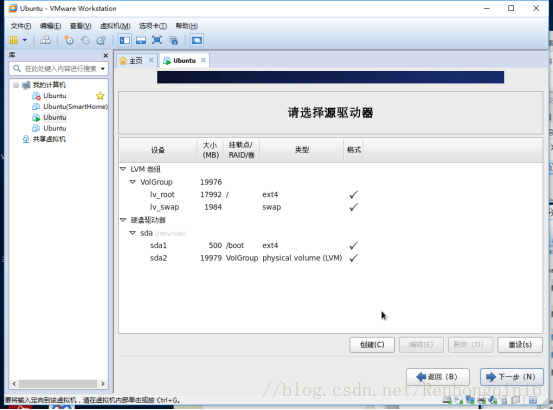553x410 pixels.
Task: Select the 共享虚拟机 tree item
Action: pos(49,139)
